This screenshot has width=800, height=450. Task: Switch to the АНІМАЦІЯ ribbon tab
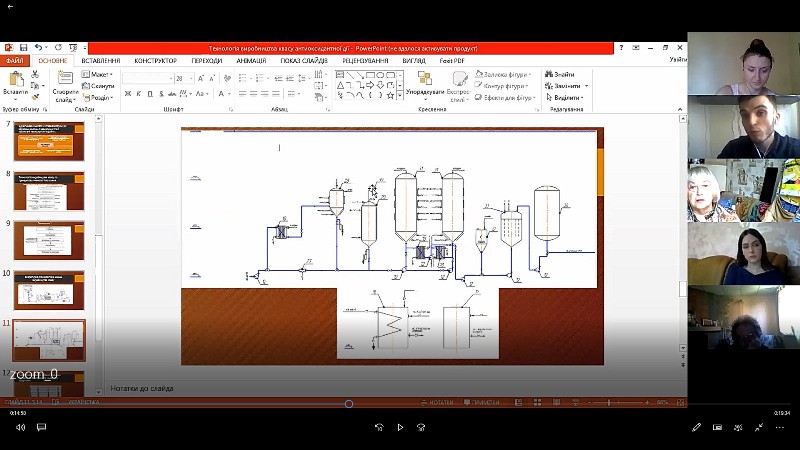(251, 60)
